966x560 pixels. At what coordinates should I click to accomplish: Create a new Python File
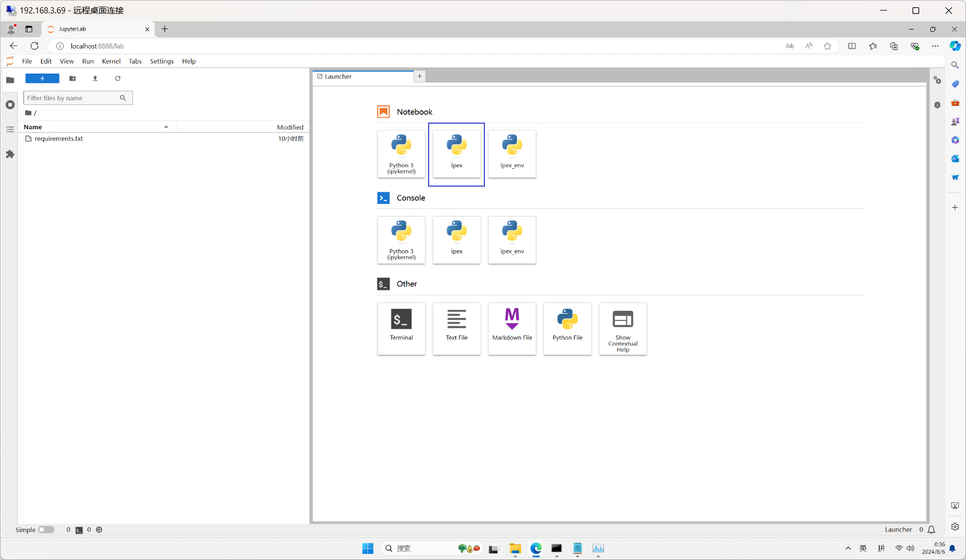tap(567, 329)
